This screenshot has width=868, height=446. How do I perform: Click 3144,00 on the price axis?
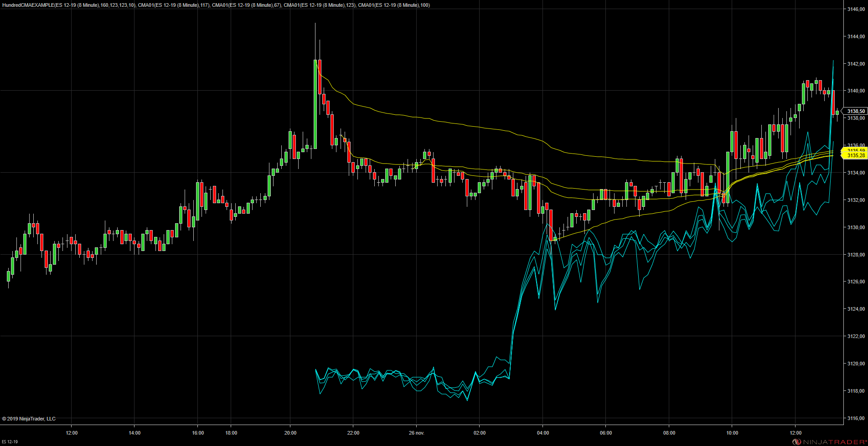tap(856, 36)
